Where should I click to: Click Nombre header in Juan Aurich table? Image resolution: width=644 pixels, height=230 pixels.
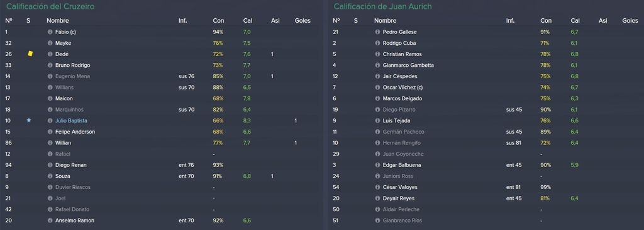point(386,21)
